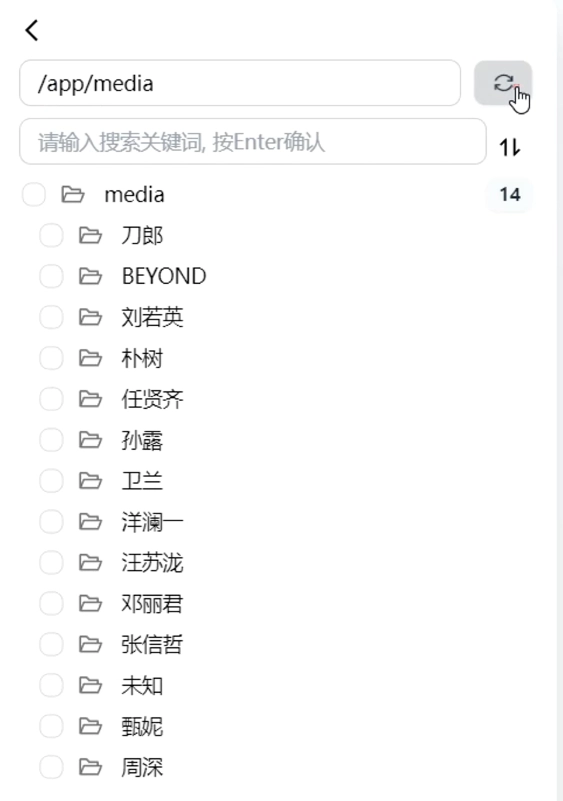563x801 pixels.
Task: Expand the 洋澜一 folder
Action: 152,522
